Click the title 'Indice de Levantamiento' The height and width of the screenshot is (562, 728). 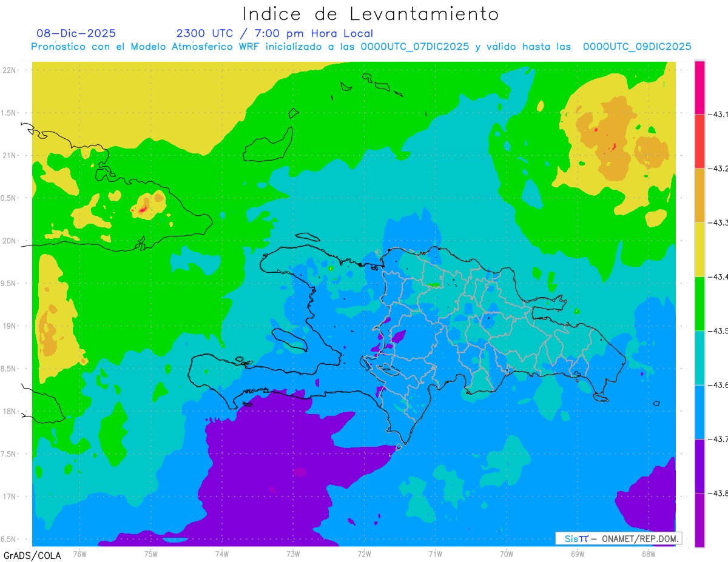[370, 13]
